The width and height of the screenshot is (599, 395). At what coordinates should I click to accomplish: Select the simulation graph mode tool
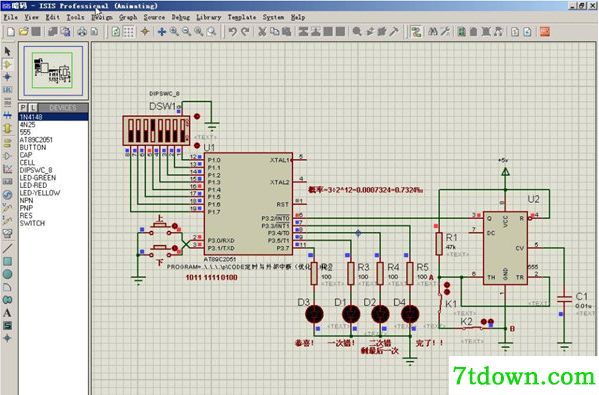pos(7,169)
